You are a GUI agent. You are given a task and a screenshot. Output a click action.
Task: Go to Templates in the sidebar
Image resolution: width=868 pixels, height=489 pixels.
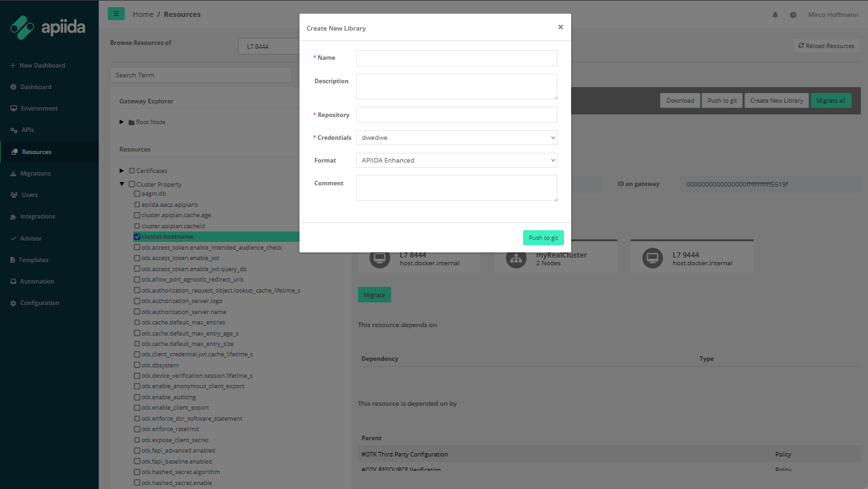pos(34,260)
